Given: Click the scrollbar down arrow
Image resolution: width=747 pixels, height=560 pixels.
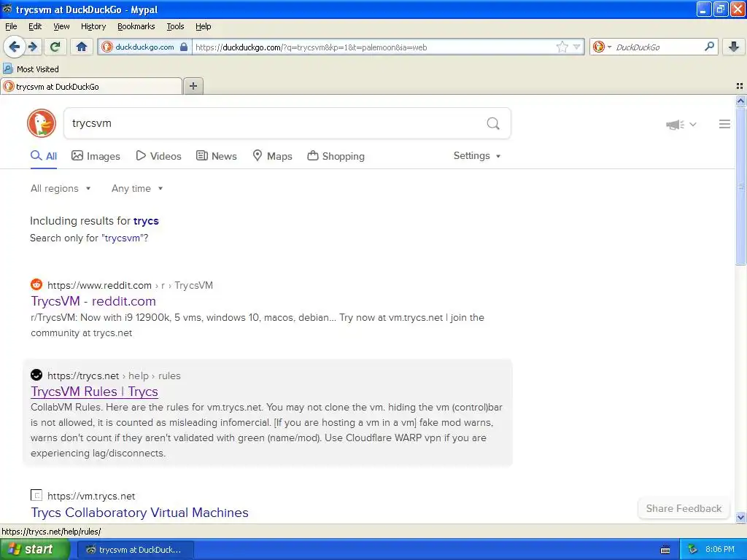Looking at the screenshot, I should [x=740, y=517].
